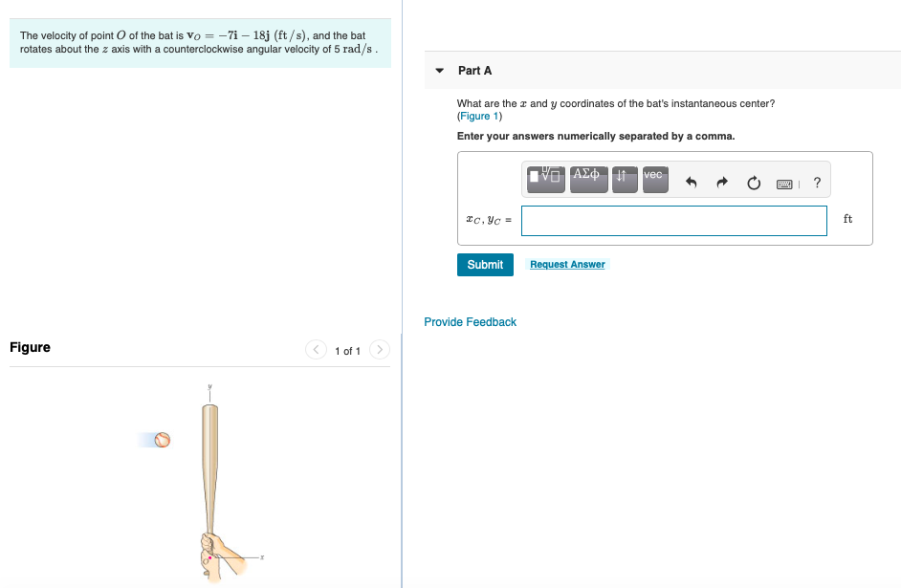Go to the next figure with the right chevron
Image resolution: width=901 pixels, height=588 pixels.
click(x=380, y=350)
